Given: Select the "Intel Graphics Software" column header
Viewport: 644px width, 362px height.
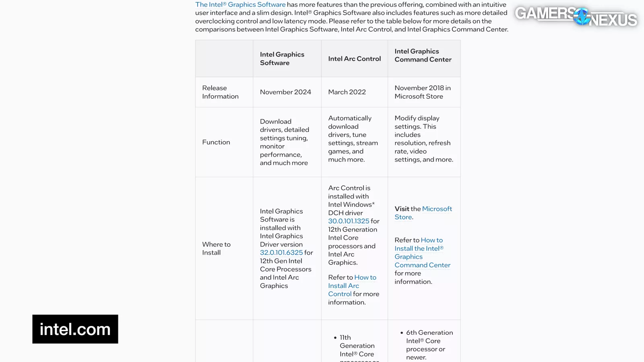Looking at the screenshot, I should pyautogui.click(x=282, y=59).
